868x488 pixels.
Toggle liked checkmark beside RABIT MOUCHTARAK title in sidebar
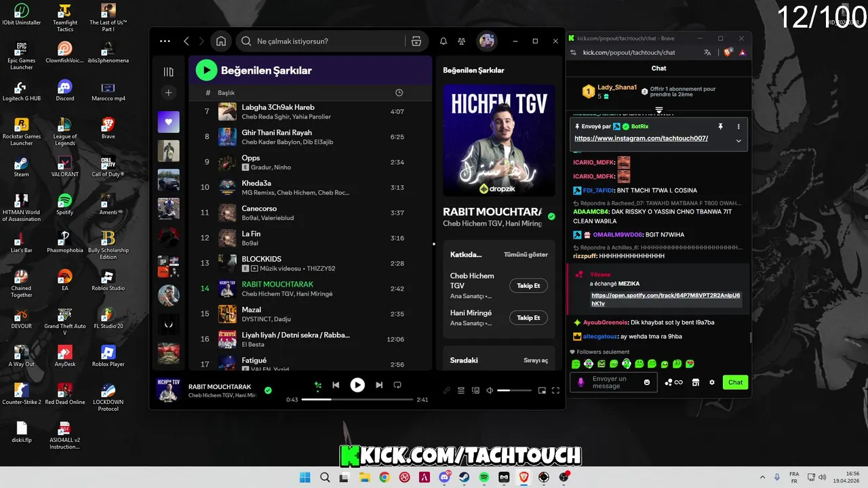pyautogui.click(x=551, y=217)
